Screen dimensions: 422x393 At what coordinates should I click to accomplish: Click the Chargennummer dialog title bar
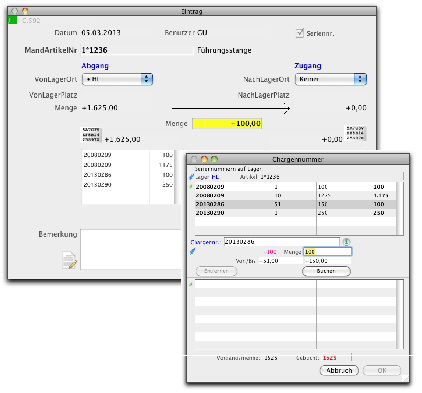point(298,159)
